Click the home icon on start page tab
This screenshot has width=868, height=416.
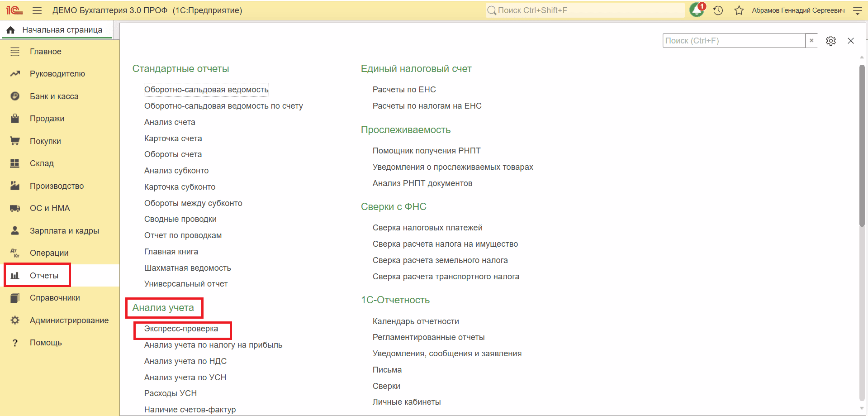pos(11,30)
